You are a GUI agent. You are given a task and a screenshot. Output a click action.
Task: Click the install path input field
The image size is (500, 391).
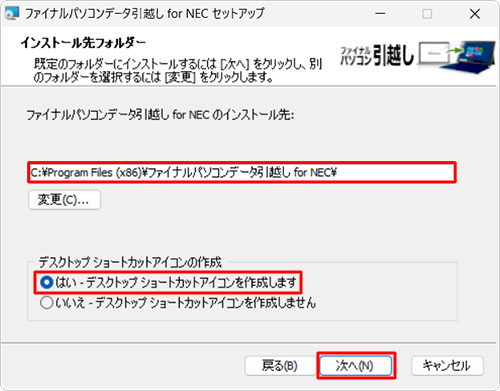tap(242, 172)
